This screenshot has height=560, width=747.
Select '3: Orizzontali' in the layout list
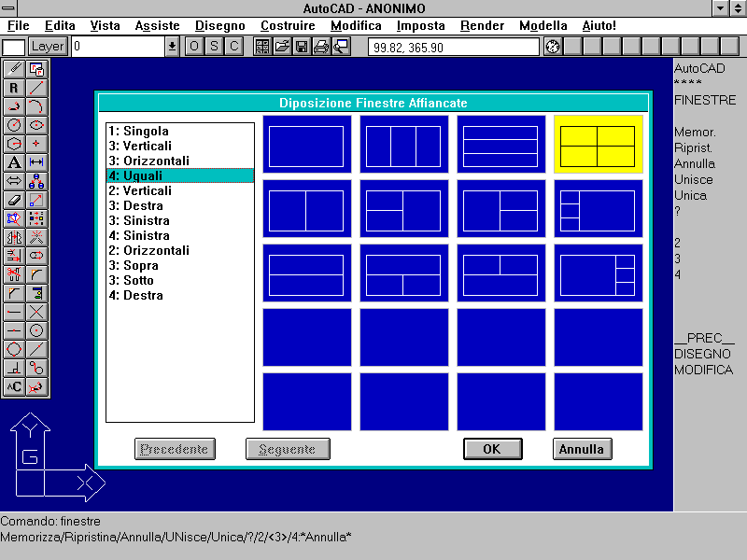click(180, 161)
